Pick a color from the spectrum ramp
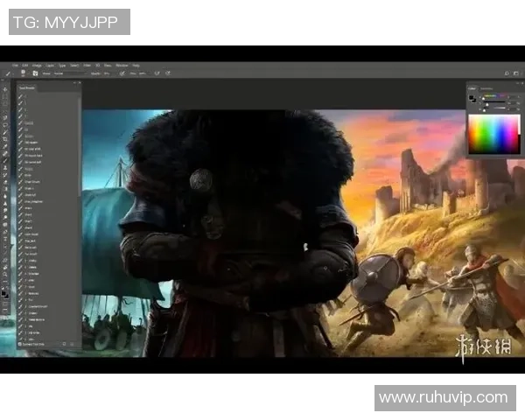The height and width of the screenshot is (420, 525). click(493, 133)
